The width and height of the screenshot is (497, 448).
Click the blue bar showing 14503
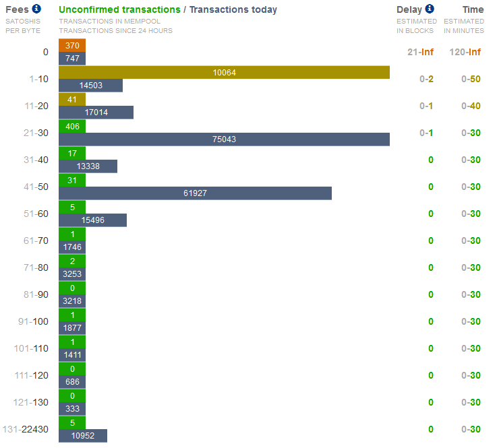point(90,86)
